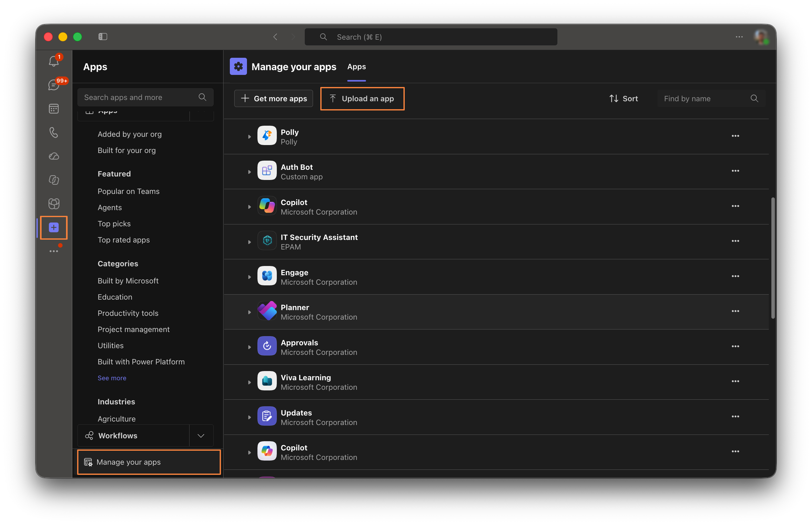Open Manage your apps at bottom
812x525 pixels.
pos(149,462)
